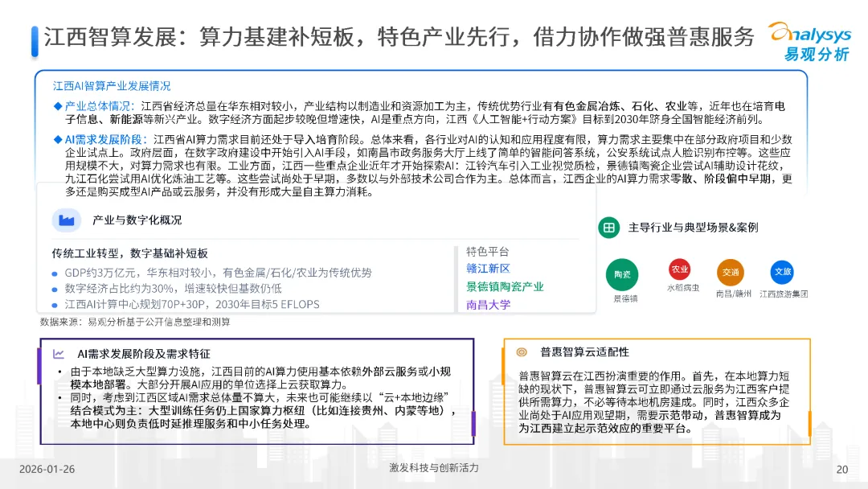Click the 传统工业转型，数字基础补短板 subheading

coord(129,253)
